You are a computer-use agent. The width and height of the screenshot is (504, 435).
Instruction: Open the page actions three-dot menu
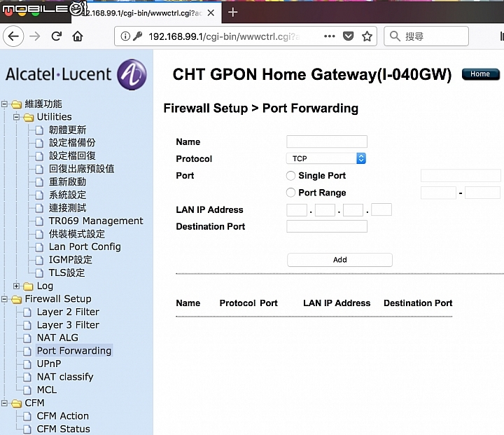click(330, 36)
